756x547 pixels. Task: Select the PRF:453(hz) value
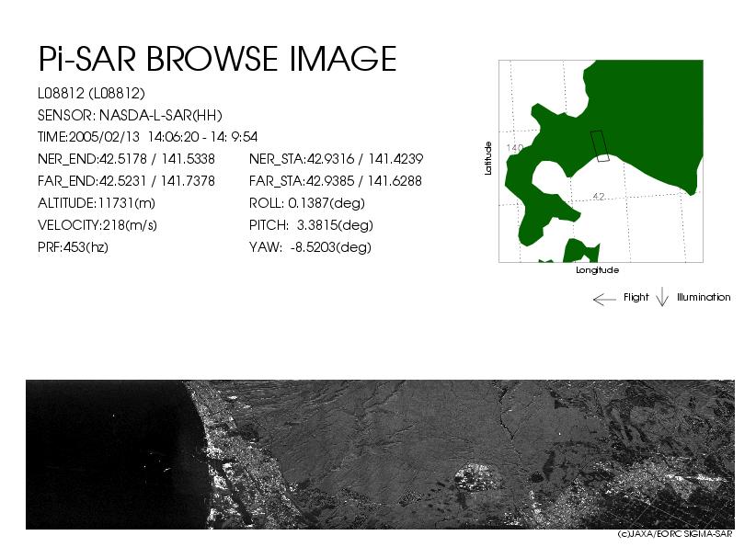[73, 247]
